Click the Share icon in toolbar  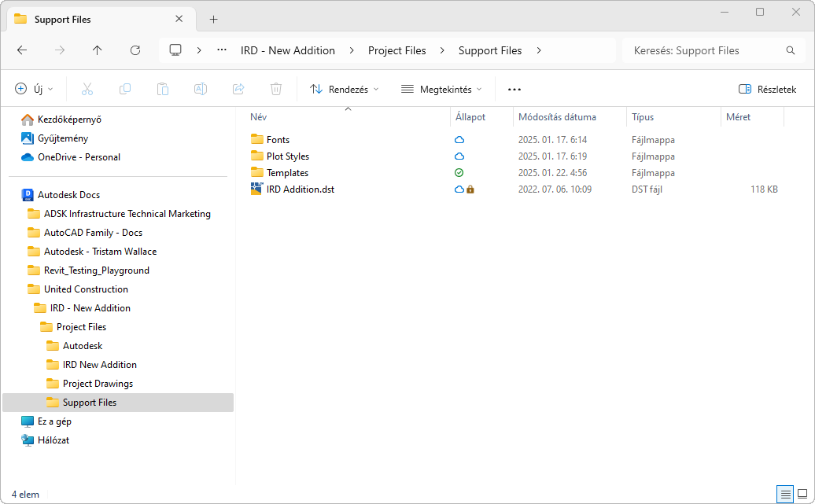pyautogui.click(x=238, y=89)
